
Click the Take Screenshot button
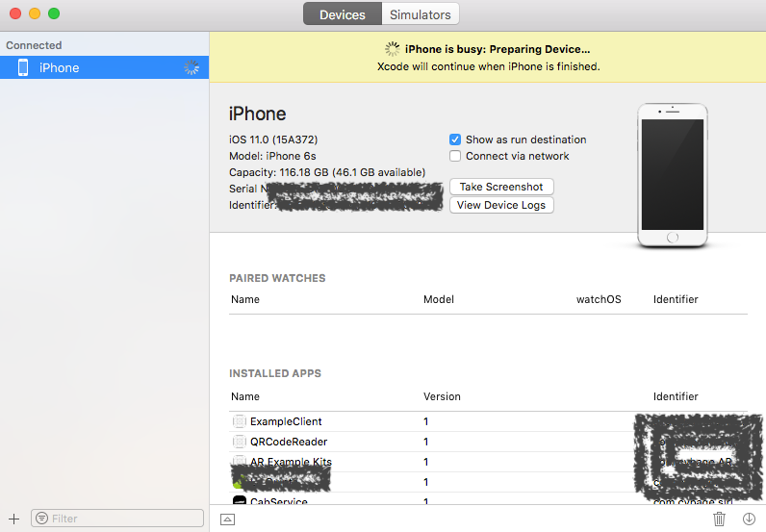pos(501,187)
